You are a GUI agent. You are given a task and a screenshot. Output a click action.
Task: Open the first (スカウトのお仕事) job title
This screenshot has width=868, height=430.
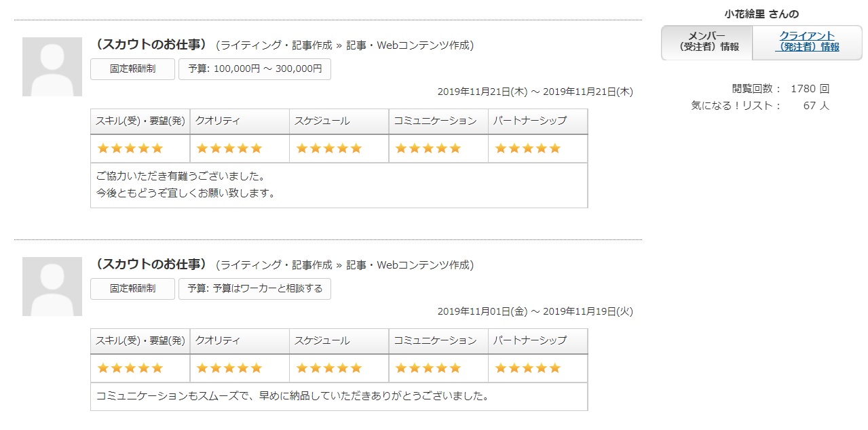[x=151, y=45]
